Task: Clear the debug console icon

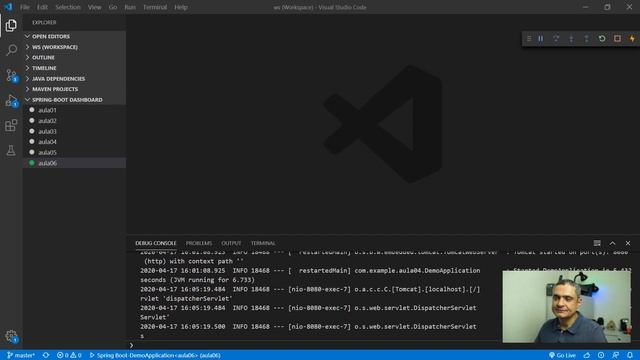Action: pos(597,243)
